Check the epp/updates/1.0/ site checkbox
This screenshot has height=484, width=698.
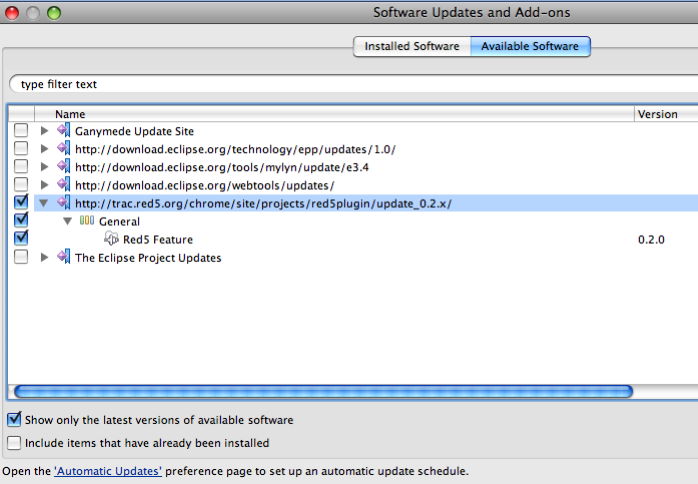pyautogui.click(x=21, y=148)
